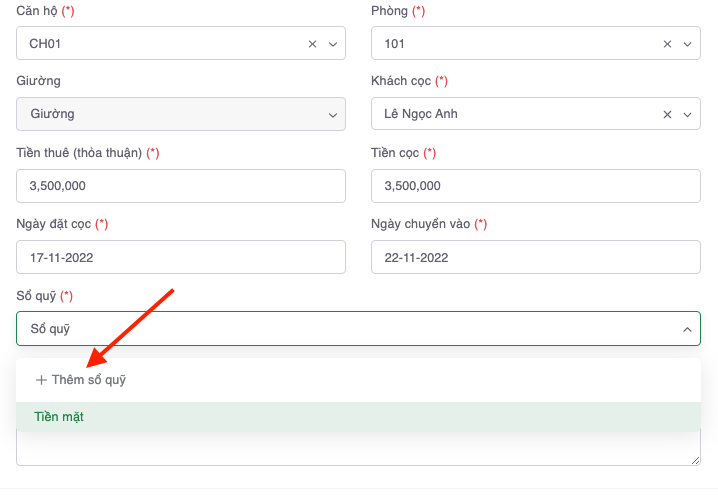Image resolution: width=718 pixels, height=500 pixels.
Task: Focus the Sổ quỹ search box
Action: point(340,329)
